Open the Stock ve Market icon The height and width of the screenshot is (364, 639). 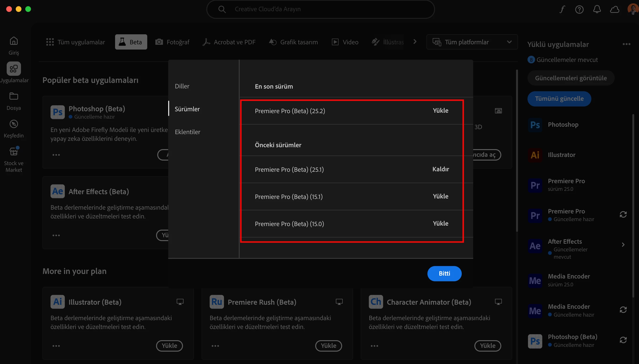[x=14, y=151]
